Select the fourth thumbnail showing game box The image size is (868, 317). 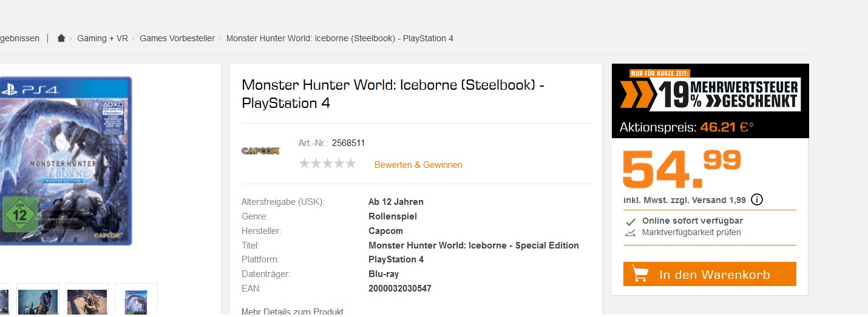[136, 299]
